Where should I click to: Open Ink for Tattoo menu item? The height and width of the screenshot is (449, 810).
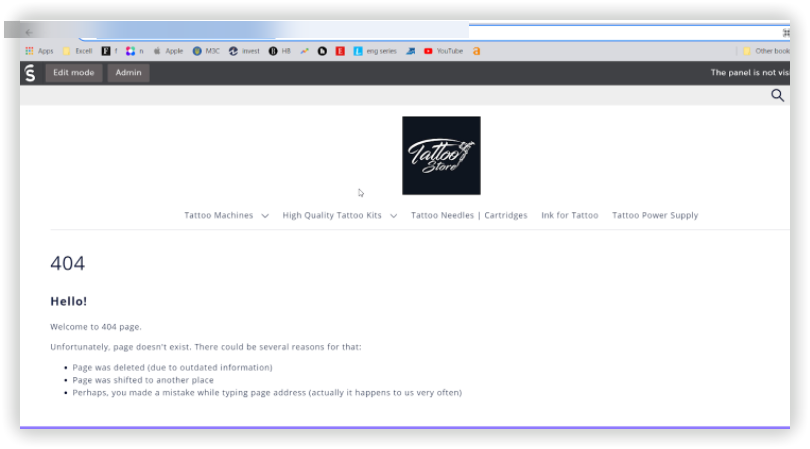569,215
